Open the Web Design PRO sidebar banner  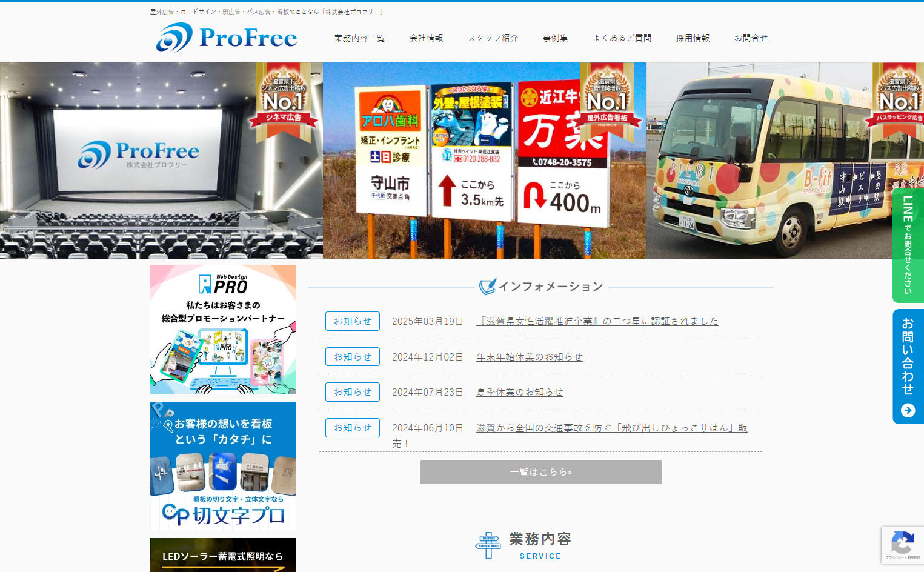tap(223, 329)
